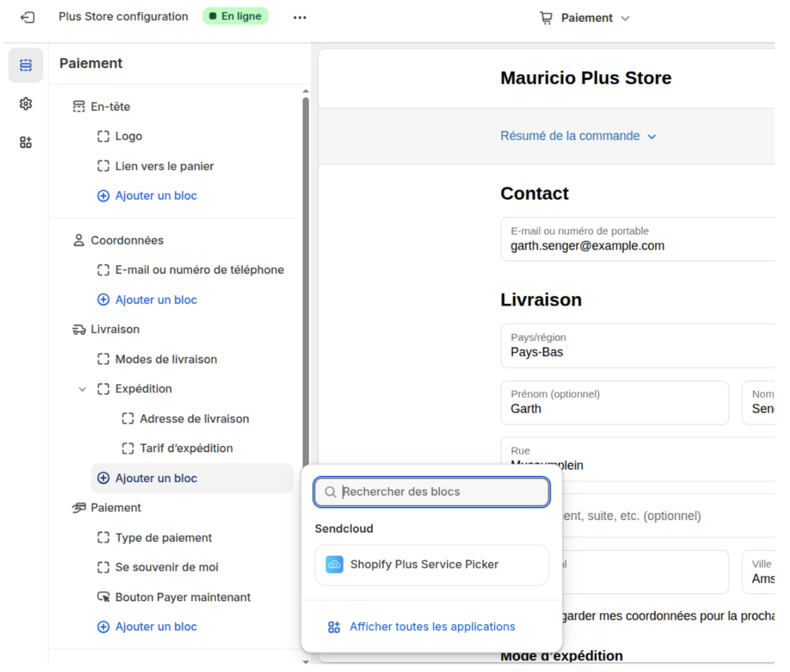Select E-mail ou numéro de téléphone block
Screen dimensions: 790x672
tap(199, 270)
